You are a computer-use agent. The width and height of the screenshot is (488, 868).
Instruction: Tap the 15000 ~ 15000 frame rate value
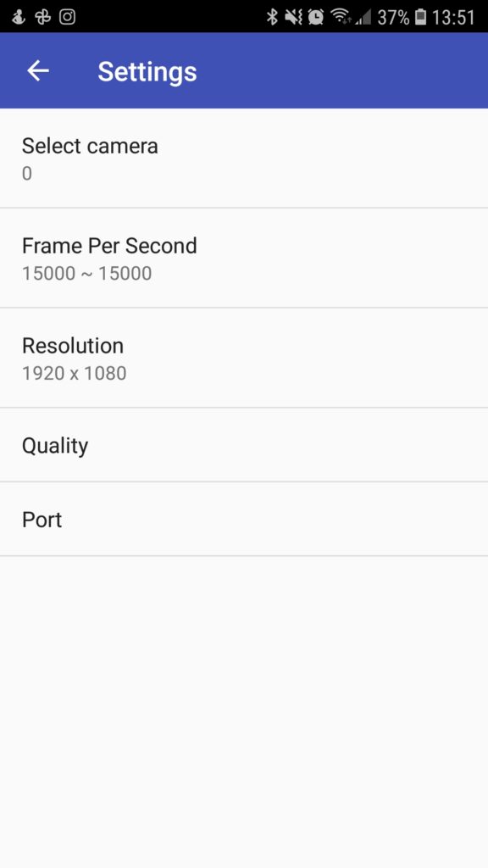pos(87,274)
